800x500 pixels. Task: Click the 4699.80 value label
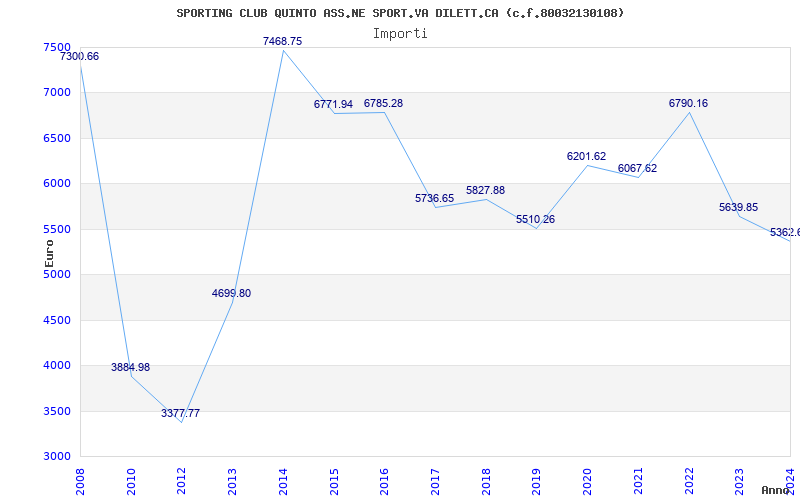[232, 293]
